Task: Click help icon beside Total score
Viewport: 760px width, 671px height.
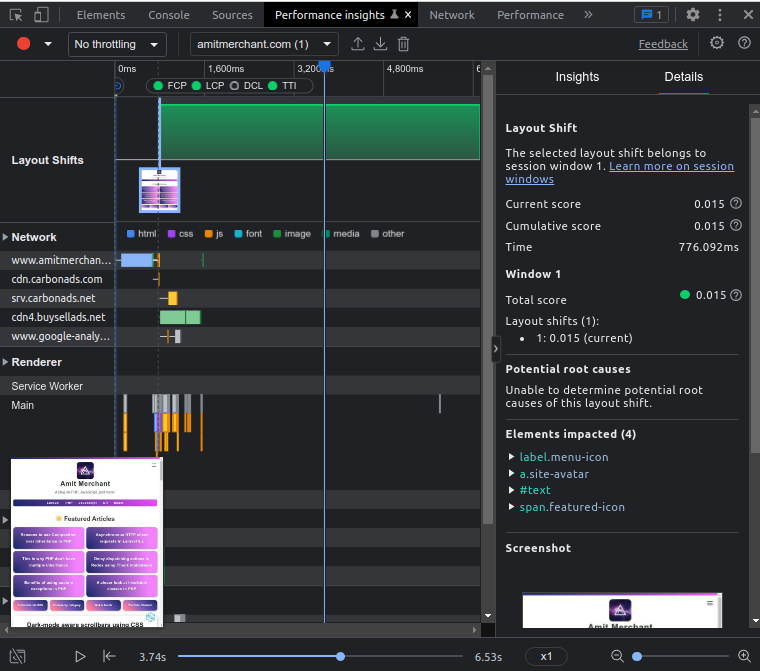Action: click(x=736, y=295)
